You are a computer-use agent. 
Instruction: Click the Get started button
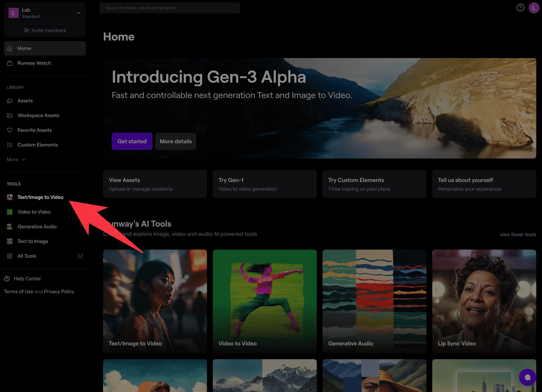click(x=132, y=141)
